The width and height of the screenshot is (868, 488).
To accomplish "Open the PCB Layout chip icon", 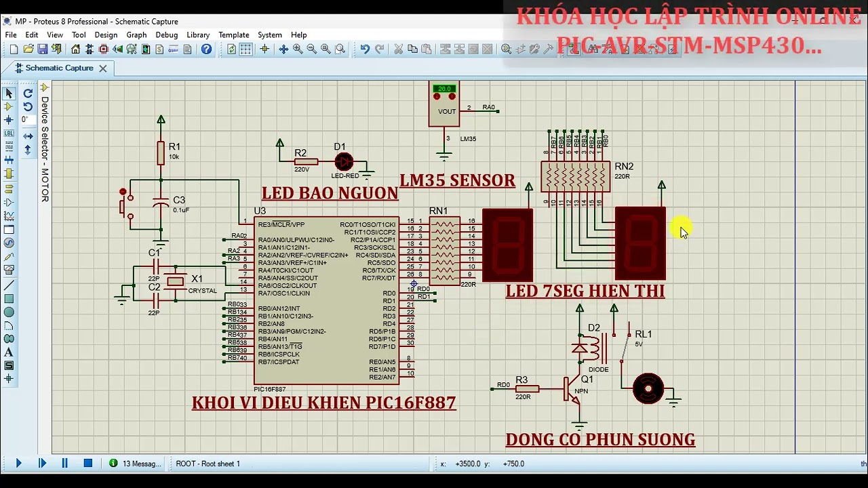I will click(x=104, y=49).
